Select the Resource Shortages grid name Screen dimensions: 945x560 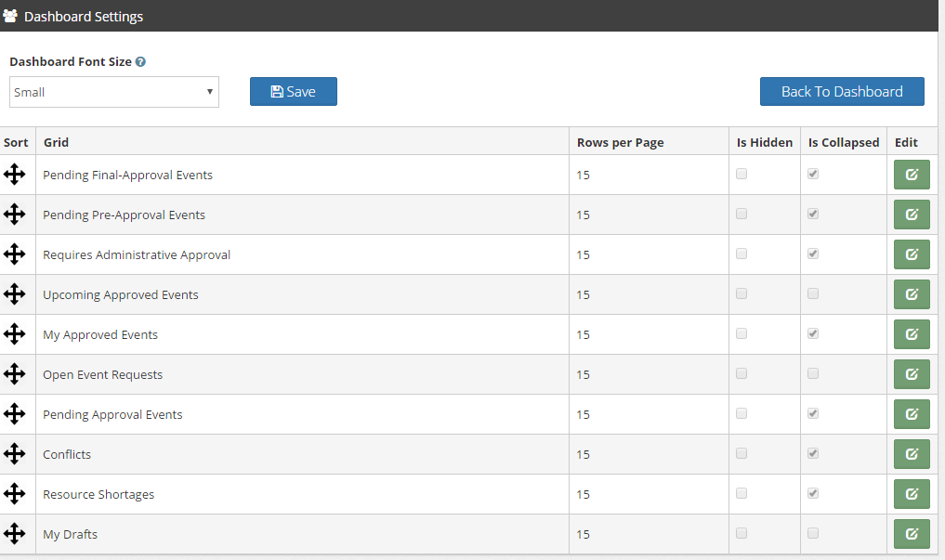[98, 494]
